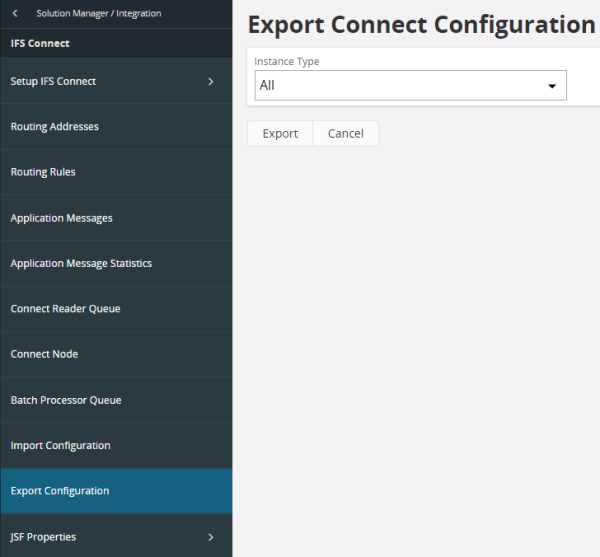Open Routing Rules menu item
Image resolution: width=600 pixels, height=557 pixels.
[116, 172]
